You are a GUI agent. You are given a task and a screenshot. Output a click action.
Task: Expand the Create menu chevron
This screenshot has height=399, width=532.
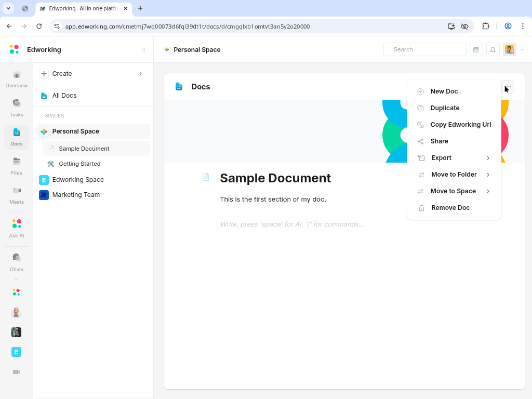click(x=140, y=74)
